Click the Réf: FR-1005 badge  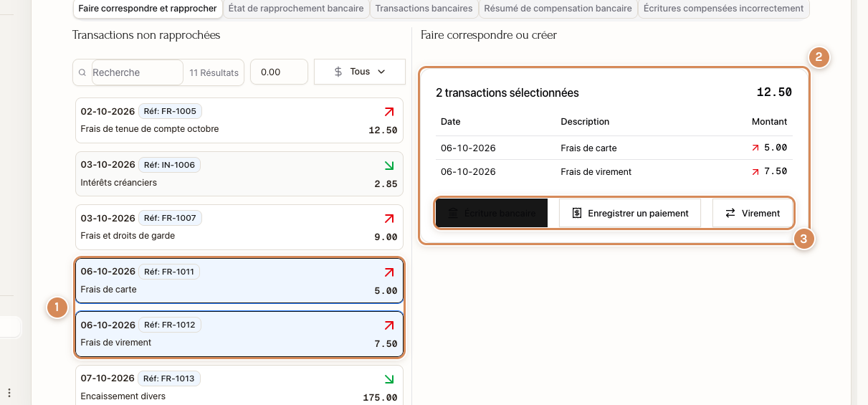170,111
